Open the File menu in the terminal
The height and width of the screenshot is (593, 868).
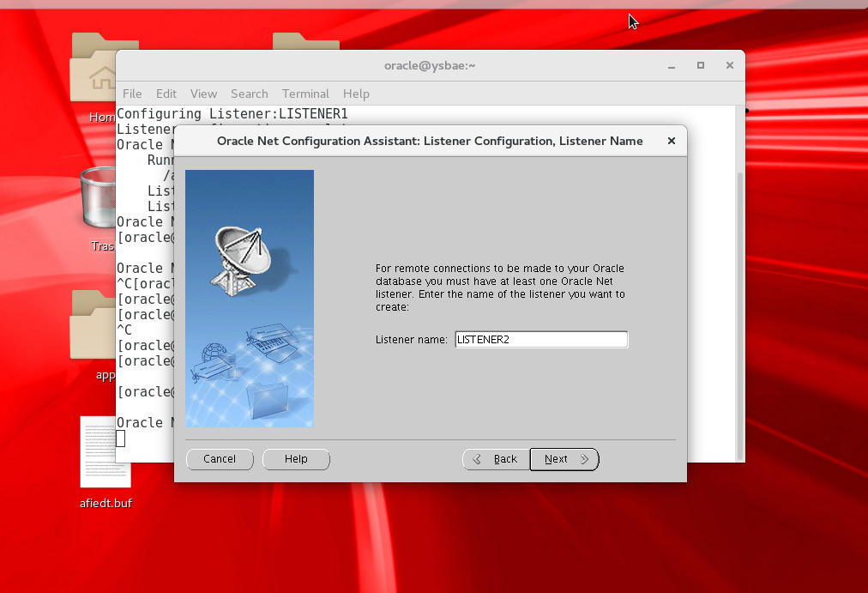132,94
